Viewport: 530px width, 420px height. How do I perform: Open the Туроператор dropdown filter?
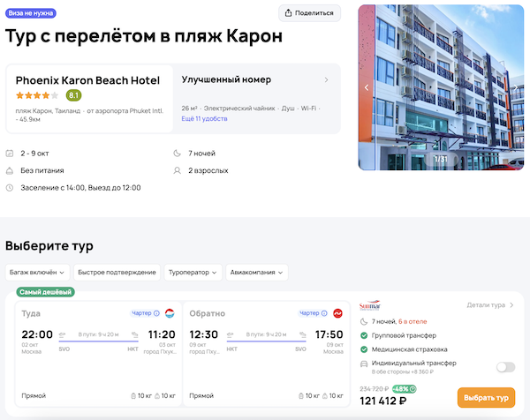point(193,273)
